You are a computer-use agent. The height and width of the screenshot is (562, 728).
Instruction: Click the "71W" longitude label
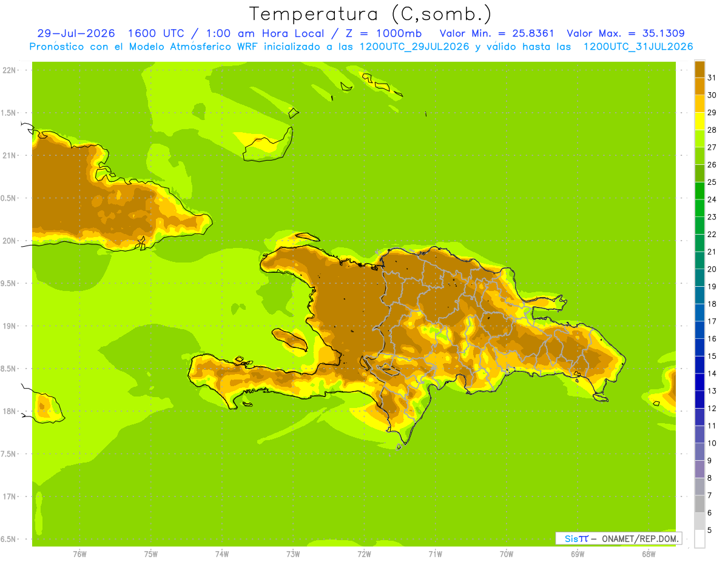click(x=435, y=554)
